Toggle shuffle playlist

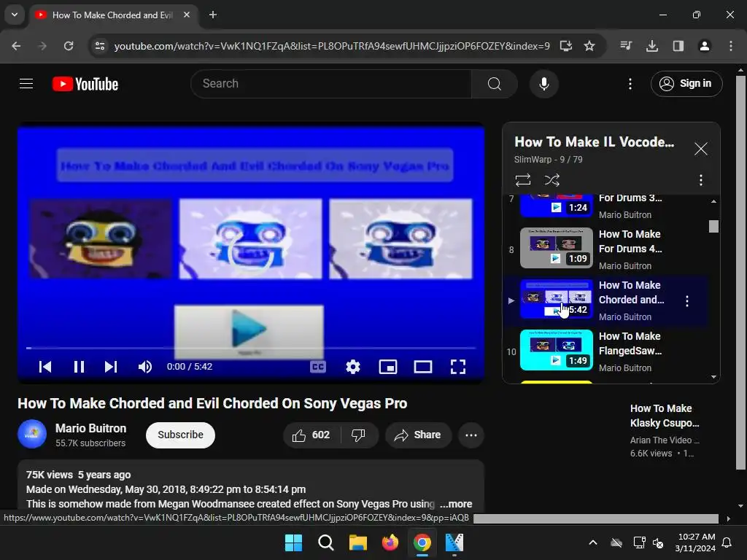[x=551, y=180]
